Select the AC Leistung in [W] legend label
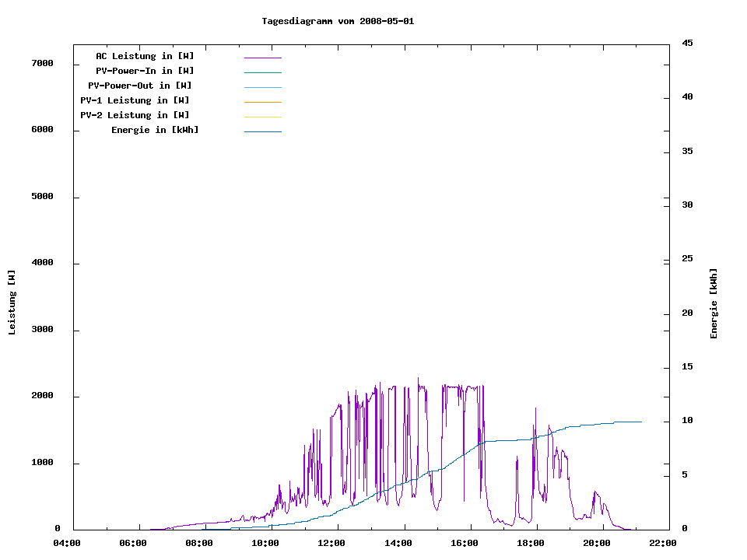The width and height of the screenshot is (747, 560). pyautogui.click(x=145, y=56)
